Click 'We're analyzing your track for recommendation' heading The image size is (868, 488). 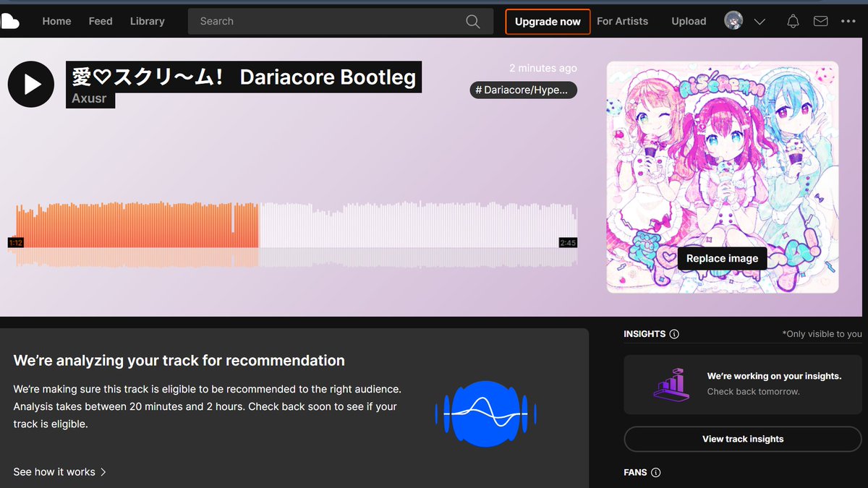[179, 360]
